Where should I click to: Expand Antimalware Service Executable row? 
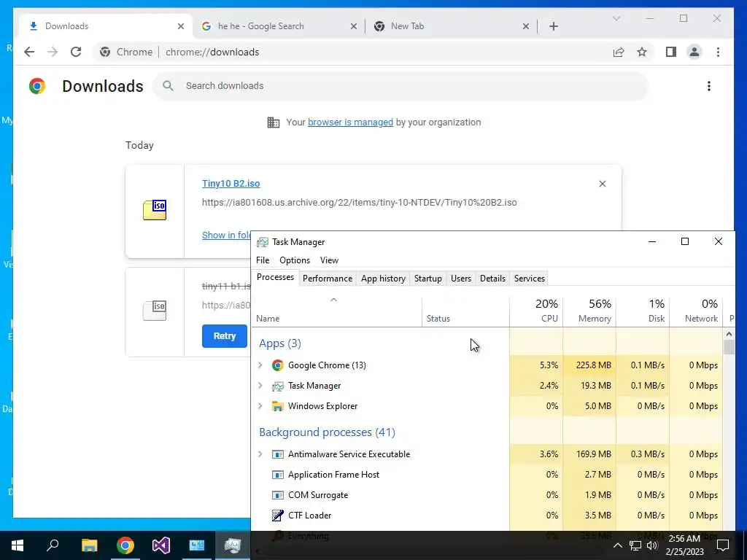pos(260,454)
